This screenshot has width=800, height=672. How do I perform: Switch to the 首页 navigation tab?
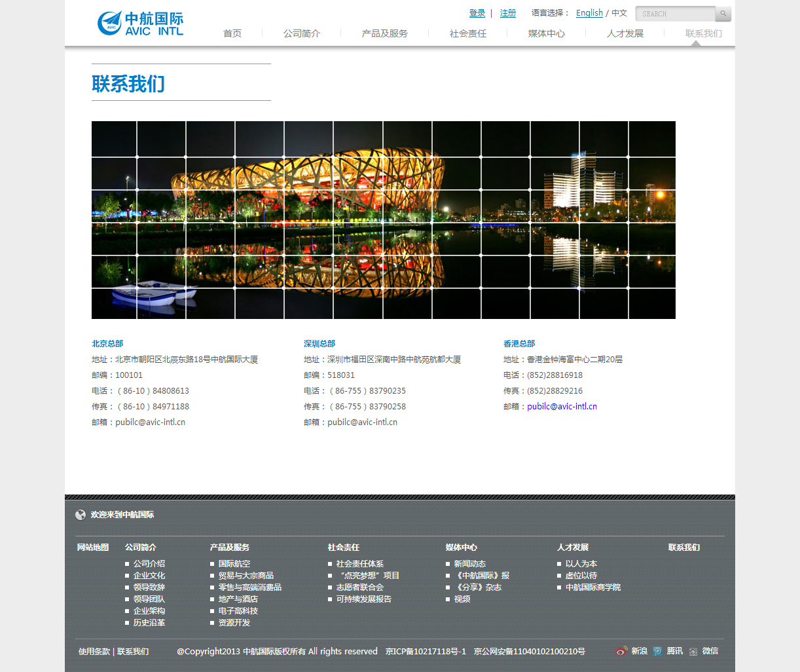point(232,33)
